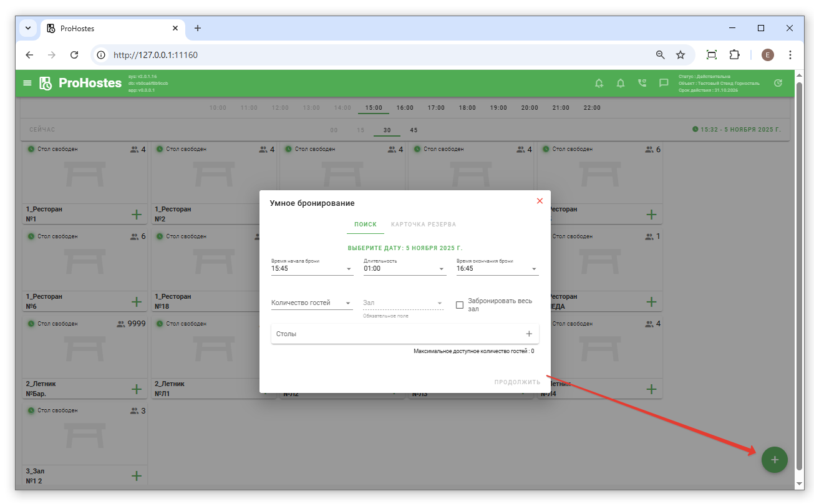Click the Выберите дату date link

[405, 248]
